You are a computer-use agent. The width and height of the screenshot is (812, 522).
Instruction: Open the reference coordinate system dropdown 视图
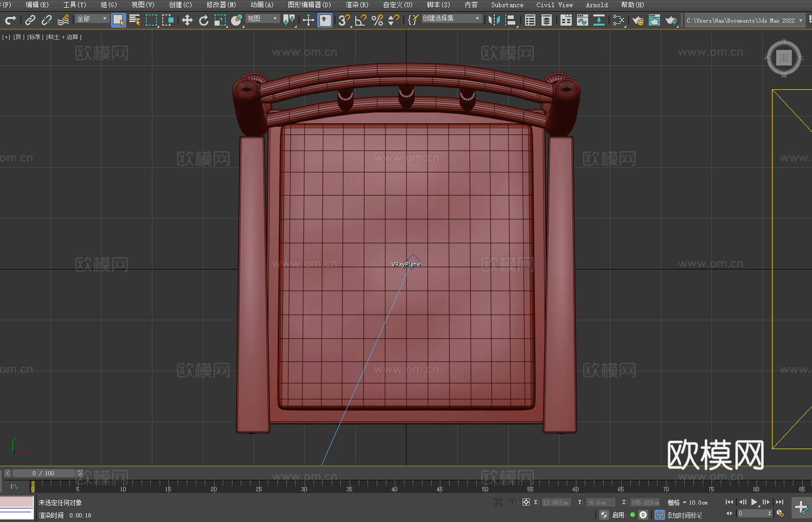click(262, 18)
